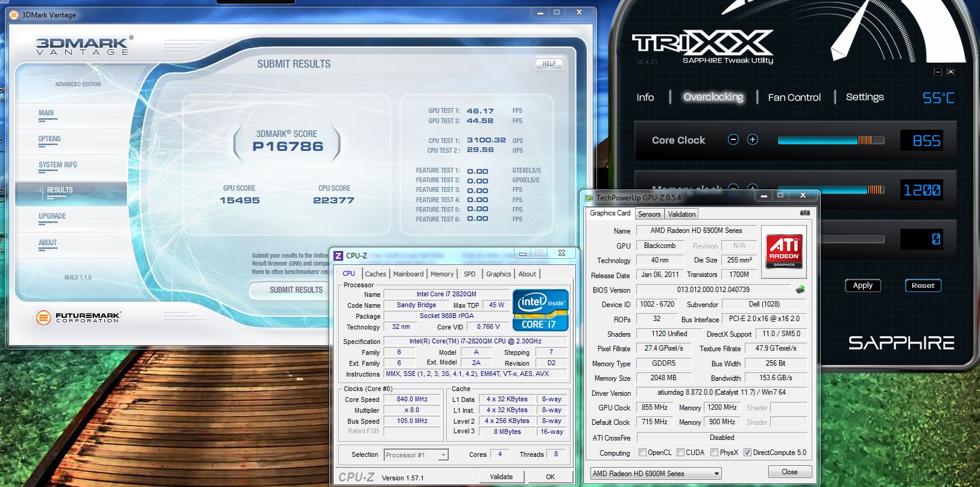
Task: Click the ATI Radeon logo in GPU-Z
Action: 784,252
